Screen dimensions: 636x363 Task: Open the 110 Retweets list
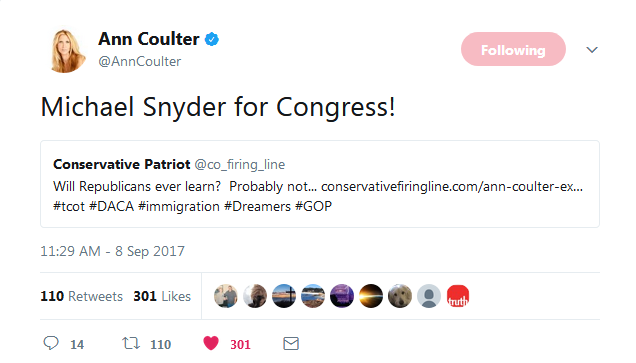click(82, 296)
